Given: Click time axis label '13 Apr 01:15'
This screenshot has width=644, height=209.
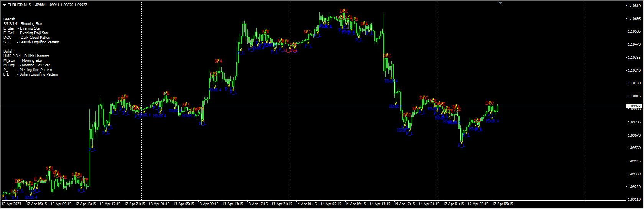Looking at the screenshot, I should (159, 204).
